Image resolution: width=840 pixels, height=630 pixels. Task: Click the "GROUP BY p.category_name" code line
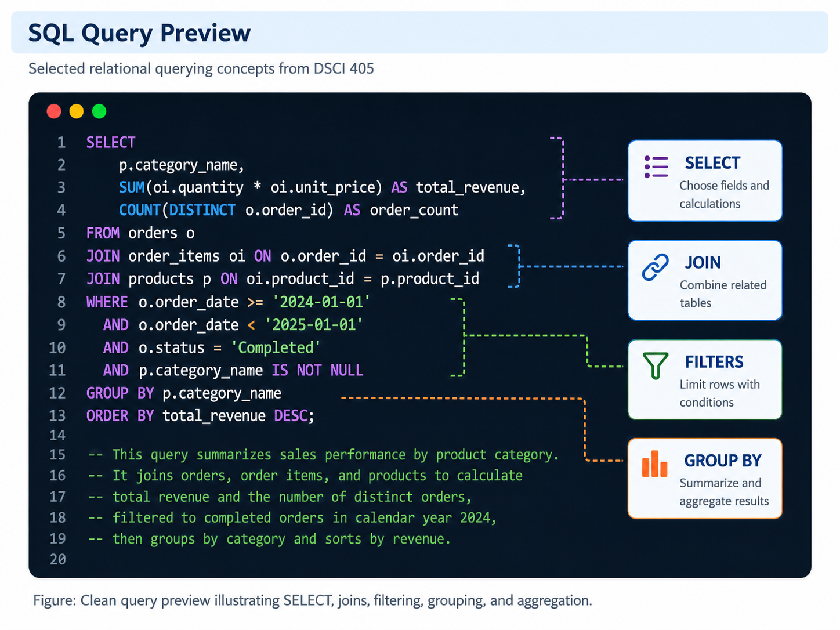184,393
